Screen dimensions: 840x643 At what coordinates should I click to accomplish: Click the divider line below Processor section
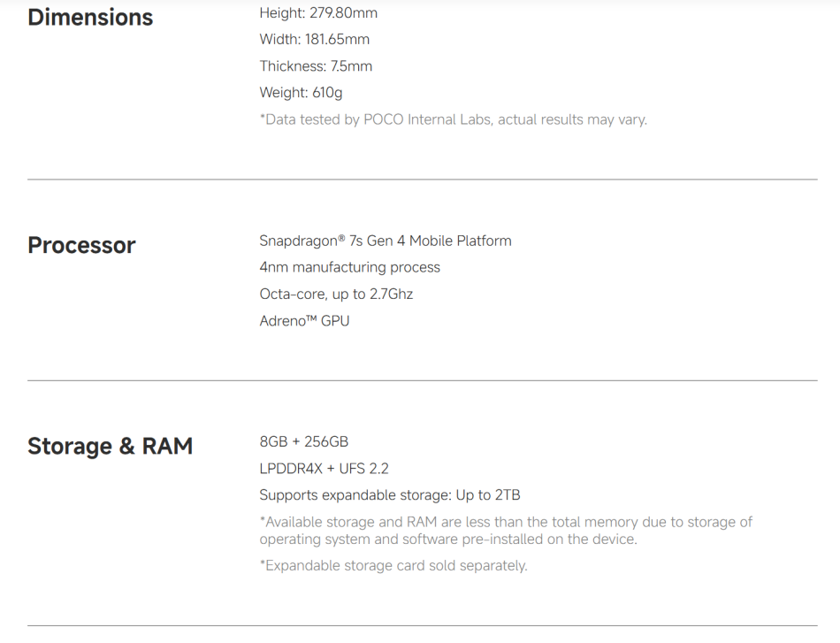tap(422, 381)
